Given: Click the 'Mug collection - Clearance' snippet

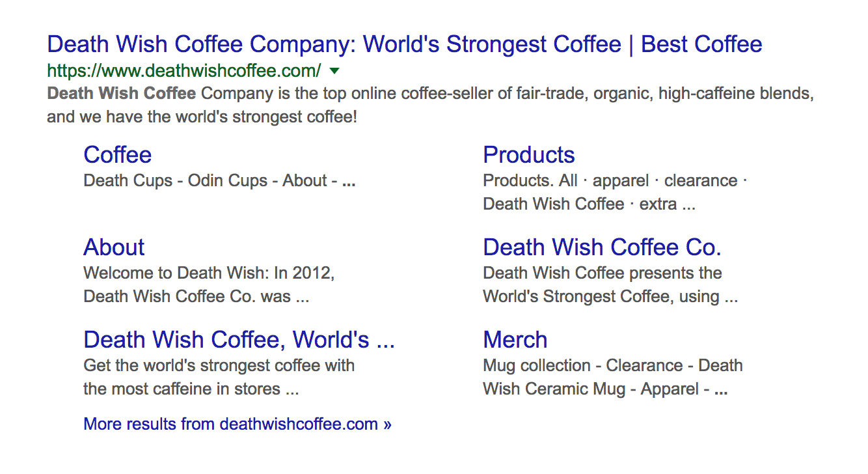Looking at the screenshot, I should [x=583, y=366].
